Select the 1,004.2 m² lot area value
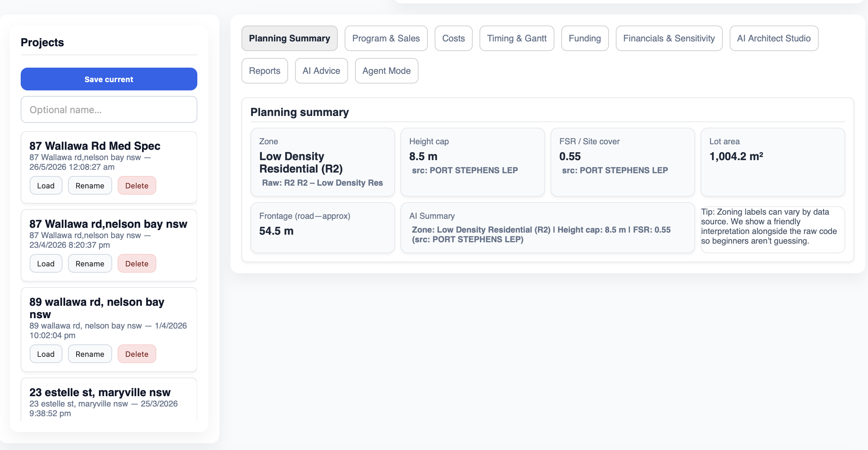The height and width of the screenshot is (450, 868). pyautogui.click(x=736, y=156)
